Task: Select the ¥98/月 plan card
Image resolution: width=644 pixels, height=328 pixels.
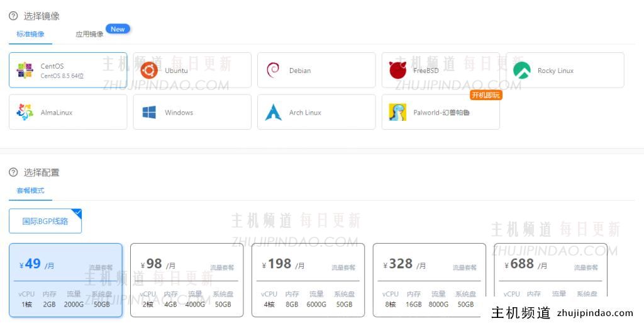Action: (187, 280)
